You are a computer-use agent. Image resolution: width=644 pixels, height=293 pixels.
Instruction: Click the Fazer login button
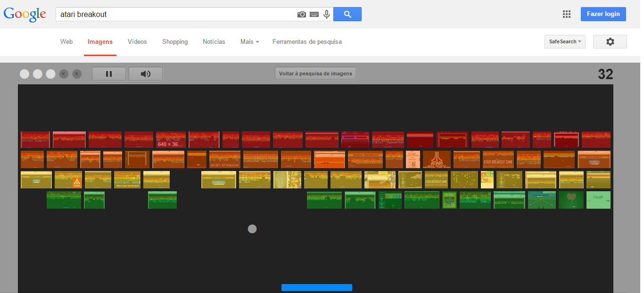(x=603, y=14)
